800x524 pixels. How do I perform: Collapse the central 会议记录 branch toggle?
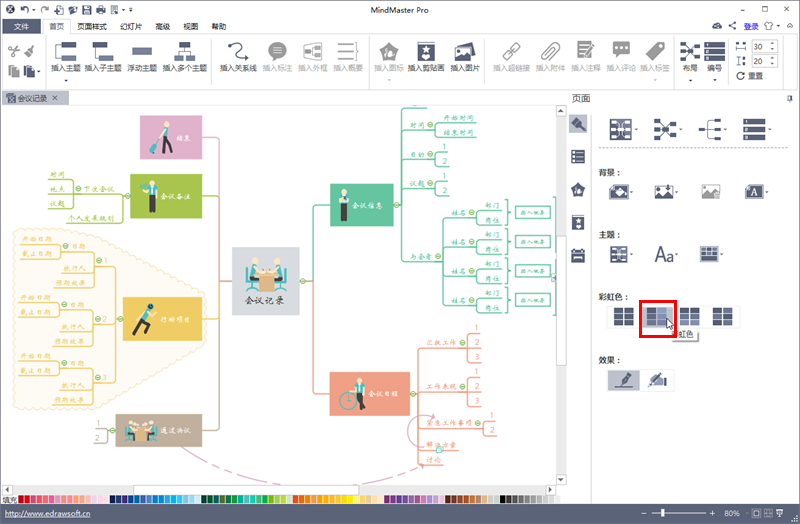[x=303, y=281]
